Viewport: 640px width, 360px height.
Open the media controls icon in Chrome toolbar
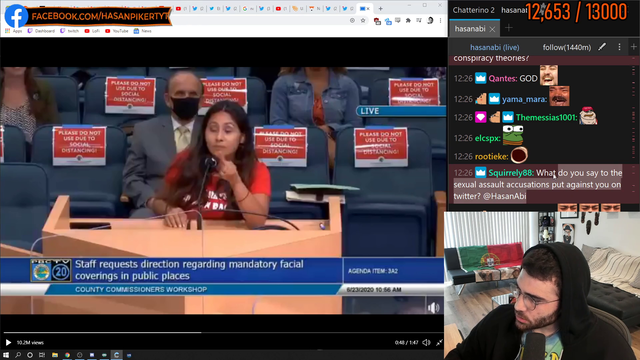pos(419,20)
